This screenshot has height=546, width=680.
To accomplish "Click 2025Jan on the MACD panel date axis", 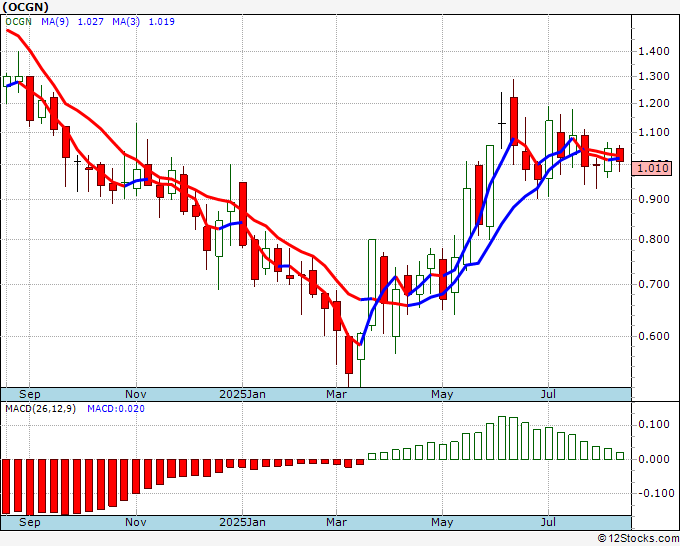I will (x=242, y=522).
